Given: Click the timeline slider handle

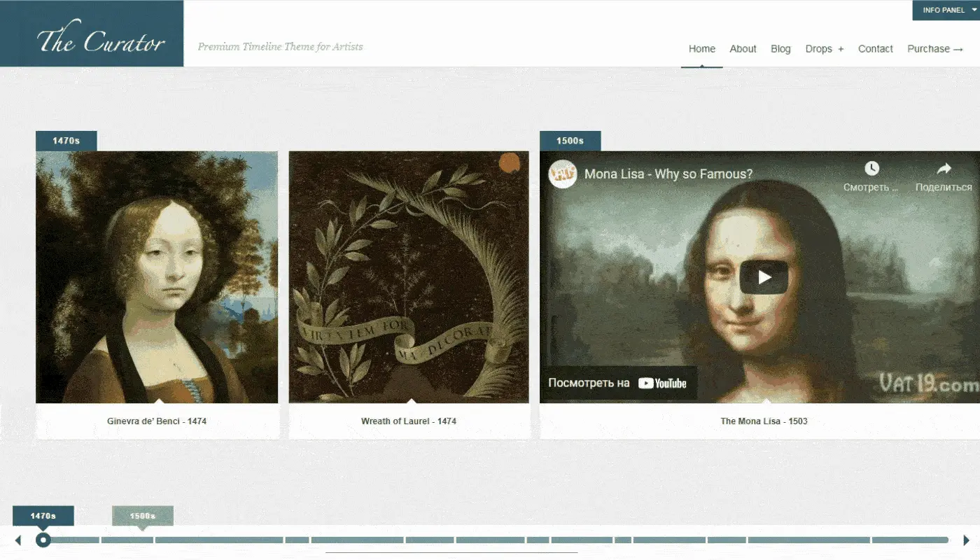Looking at the screenshot, I should [x=43, y=540].
